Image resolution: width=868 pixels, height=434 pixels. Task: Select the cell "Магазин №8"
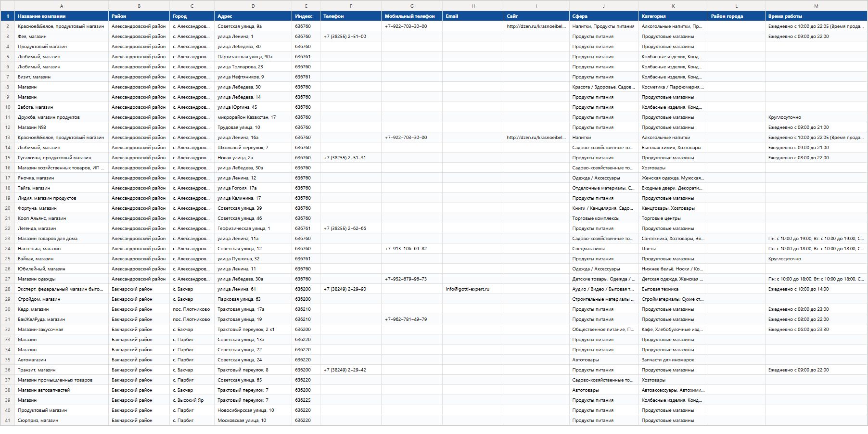point(62,128)
